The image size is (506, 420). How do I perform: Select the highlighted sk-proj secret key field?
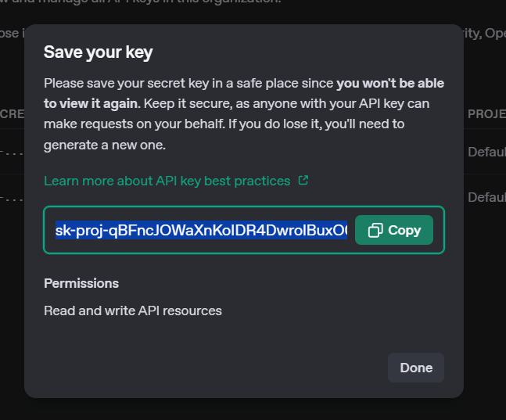coord(201,230)
